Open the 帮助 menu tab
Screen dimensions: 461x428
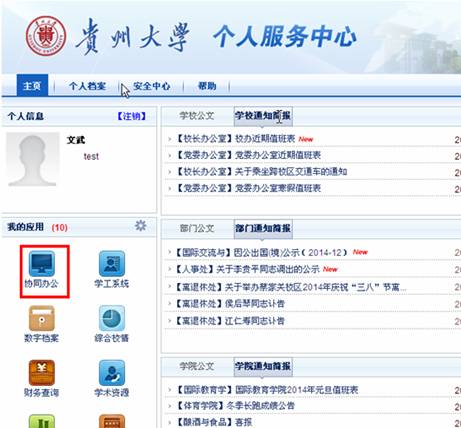pyautogui.click(x=207, y=86)
